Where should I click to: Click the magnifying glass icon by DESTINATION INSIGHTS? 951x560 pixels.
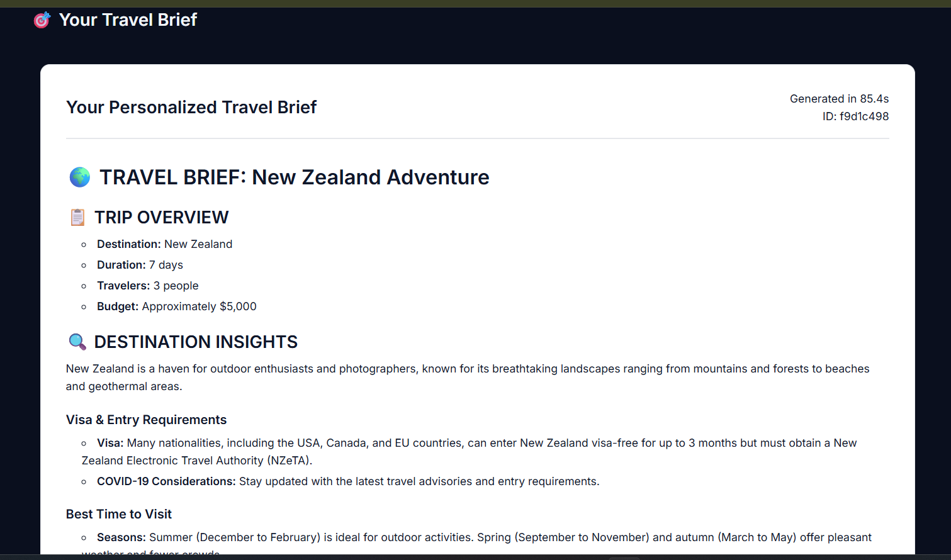coord(77,342)
